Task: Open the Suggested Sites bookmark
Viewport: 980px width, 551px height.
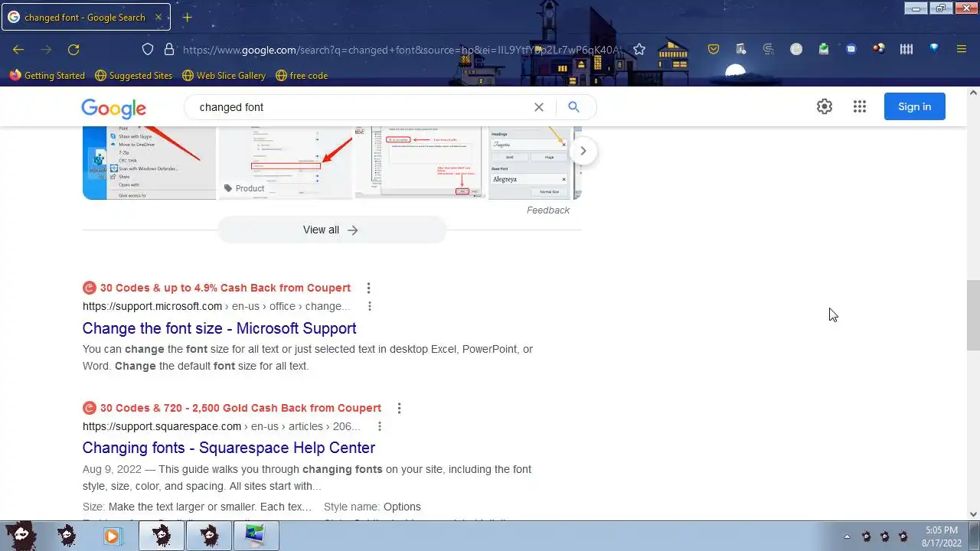Action: pyautogui.click(x=134, y=76)
